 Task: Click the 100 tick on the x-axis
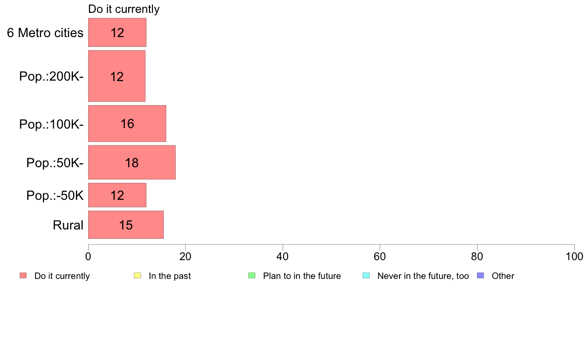click(574, 256)
